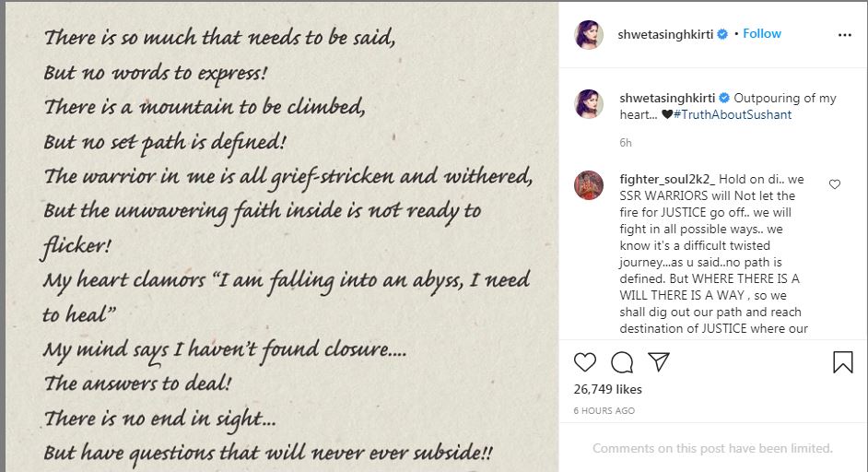
Task: Share post using the paper plane icon
Action: pyautogui.click(x=659, y=361)
